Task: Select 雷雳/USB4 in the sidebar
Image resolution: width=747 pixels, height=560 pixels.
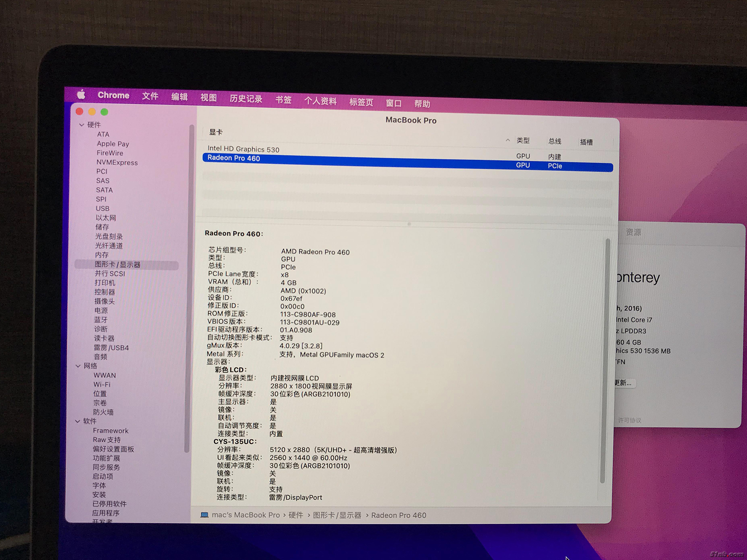Action: pos(111,348)
